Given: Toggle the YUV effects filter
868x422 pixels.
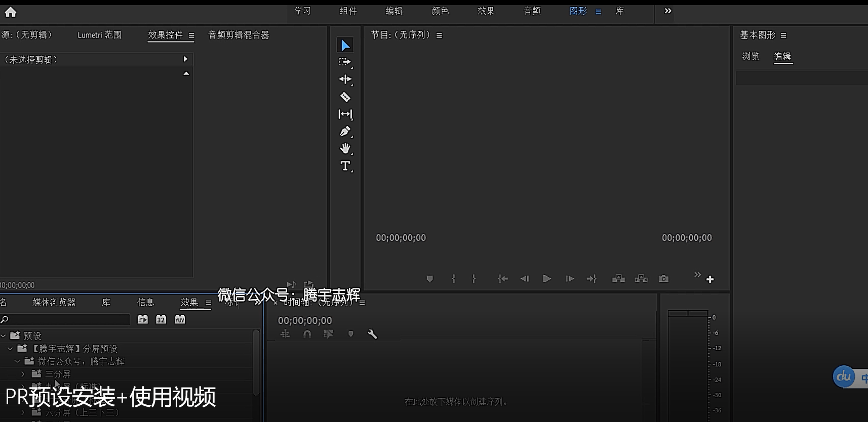Looking at the screenshot, I should (x=180, y=319).
